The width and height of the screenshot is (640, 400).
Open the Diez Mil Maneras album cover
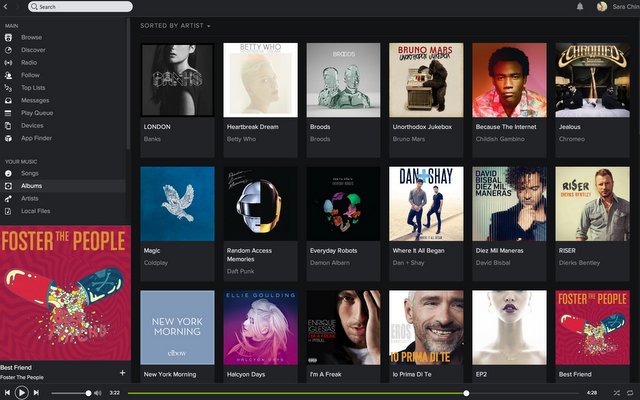pyautogui.click(x=509, y=204)
